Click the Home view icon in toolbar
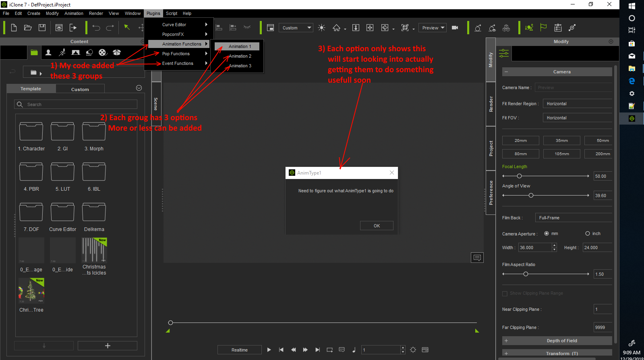Image resolution: width=644 pixels, height=360 pixels. coord(336,28)
